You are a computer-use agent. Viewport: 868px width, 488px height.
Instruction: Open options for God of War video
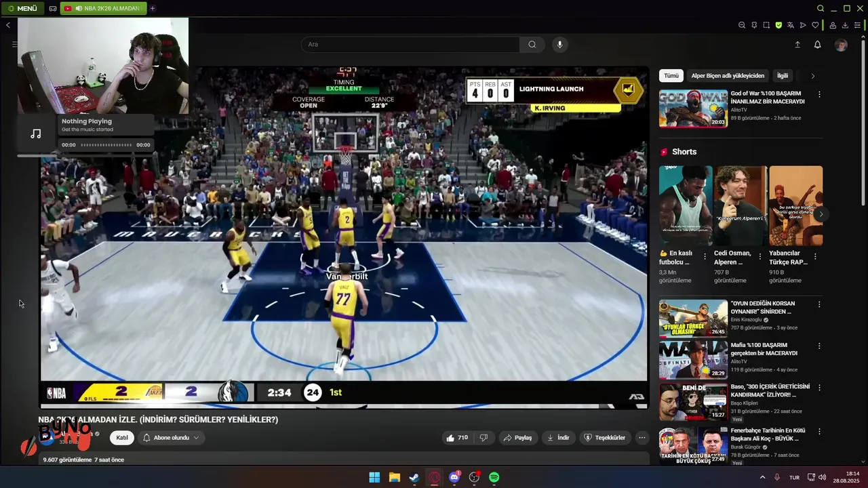[x=819, y=95]
